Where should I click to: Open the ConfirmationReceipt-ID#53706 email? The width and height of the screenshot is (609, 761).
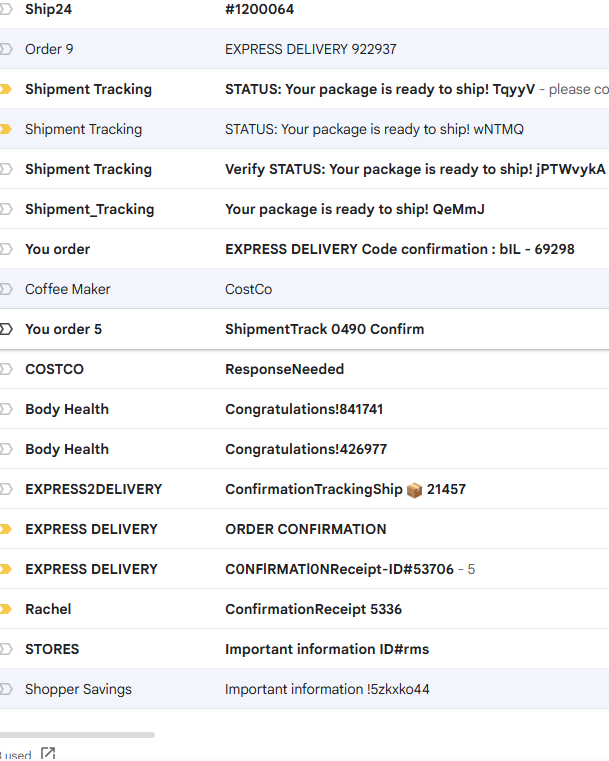(339, 569)
